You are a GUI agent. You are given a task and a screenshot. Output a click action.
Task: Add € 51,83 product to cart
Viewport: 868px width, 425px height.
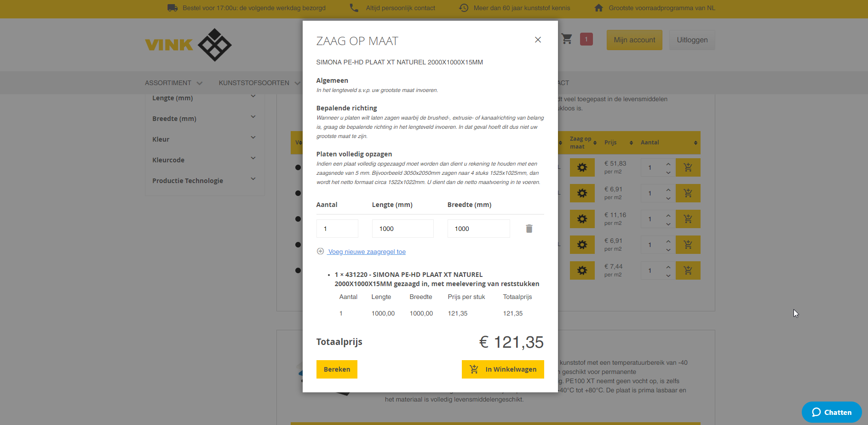point(688,167)
